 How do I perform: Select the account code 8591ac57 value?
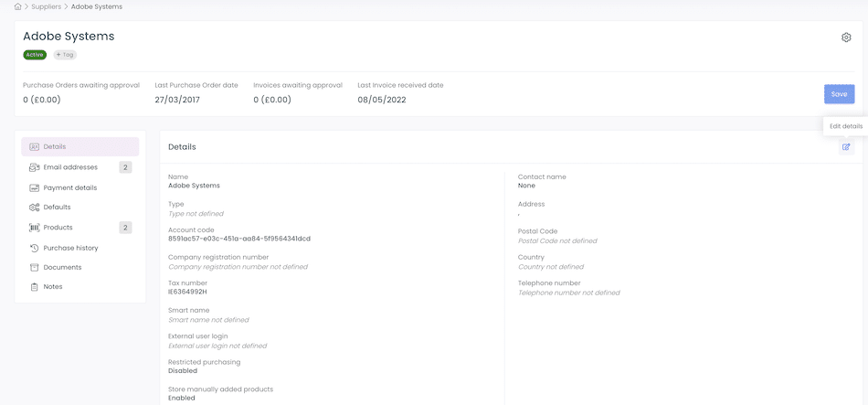[239, 239]
